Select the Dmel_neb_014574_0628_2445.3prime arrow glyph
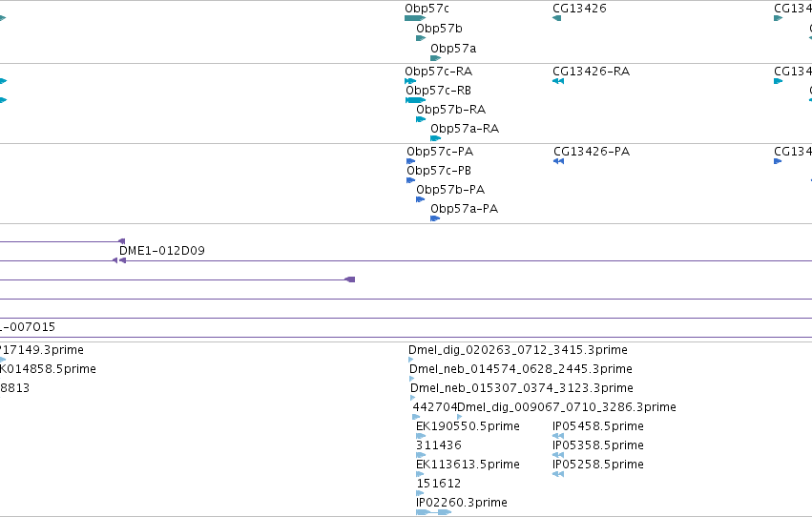Screen dimensions: 812x517 tap(411, 379)
